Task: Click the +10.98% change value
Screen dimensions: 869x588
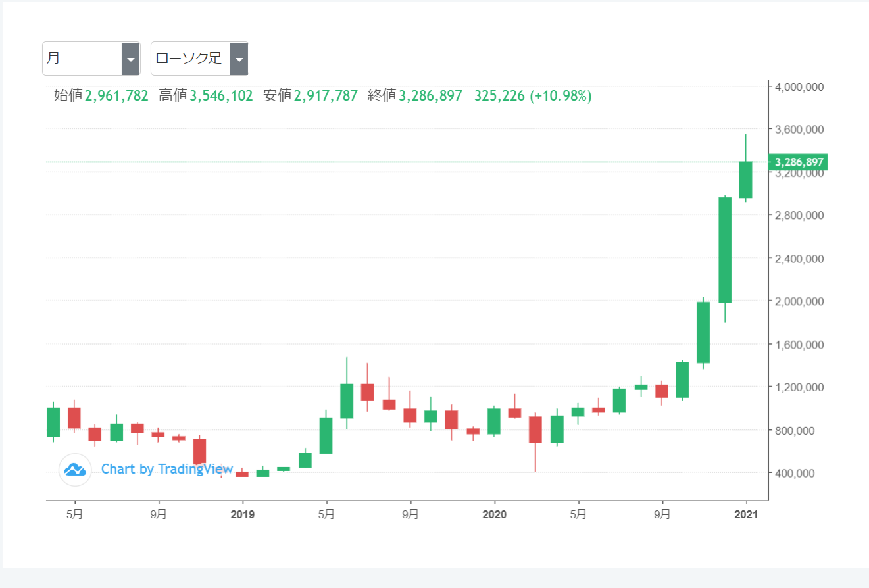Action: (560, 96)
